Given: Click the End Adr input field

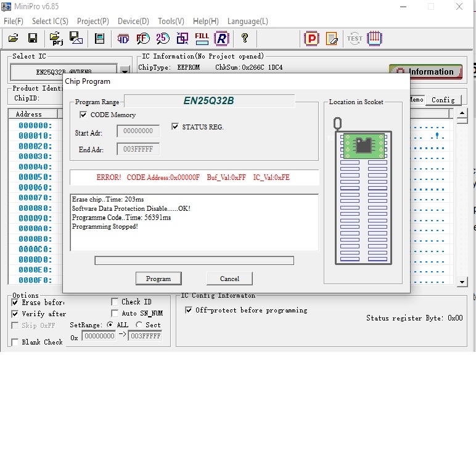Looking at the screenshot, I should pyautogui.click(x=138, y=149).
